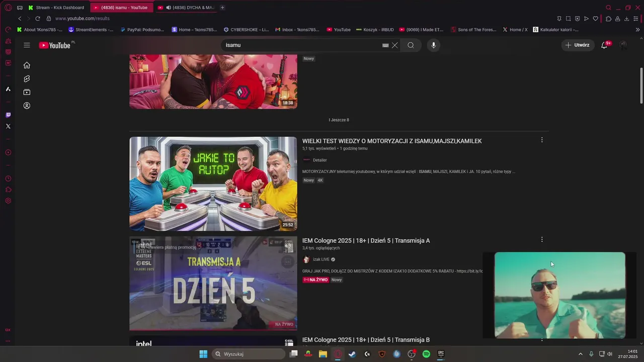Click the Utwórz create button
644x362 pixels.
click(x=578, y=45)
